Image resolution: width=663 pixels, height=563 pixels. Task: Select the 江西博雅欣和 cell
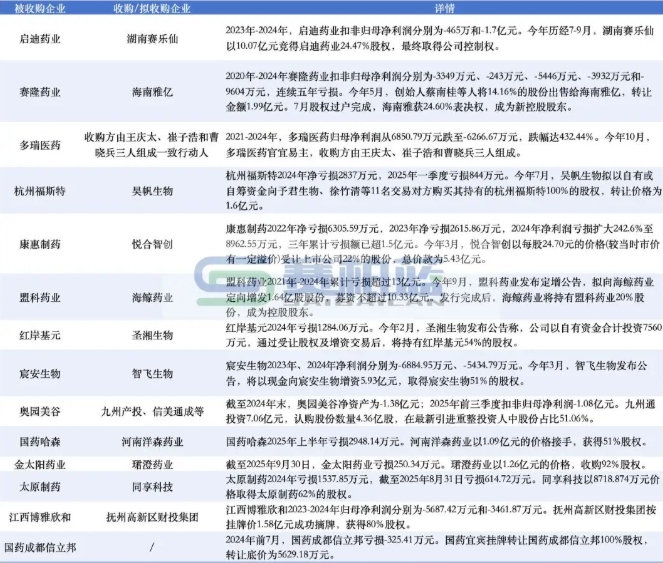[40, 517]
